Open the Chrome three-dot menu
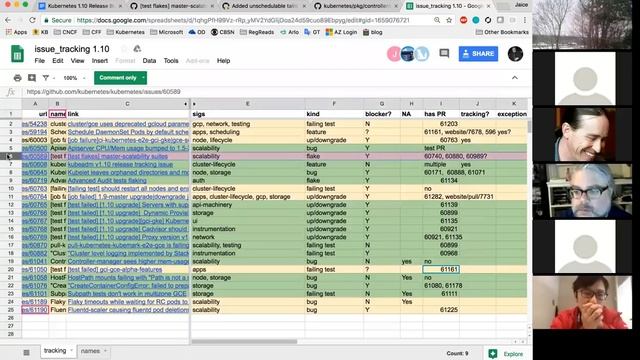Image resolution: width=640 pixels, height=360 pixels. click(524, 20)
